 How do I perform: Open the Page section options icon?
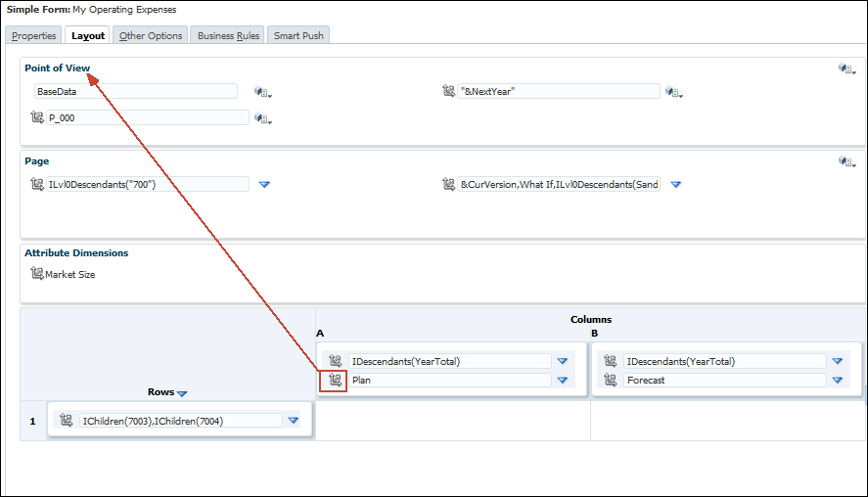click(846, 161)
